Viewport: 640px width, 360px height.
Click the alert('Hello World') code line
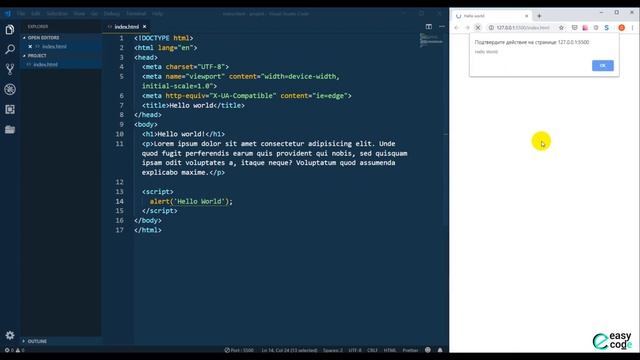point(191,201)
